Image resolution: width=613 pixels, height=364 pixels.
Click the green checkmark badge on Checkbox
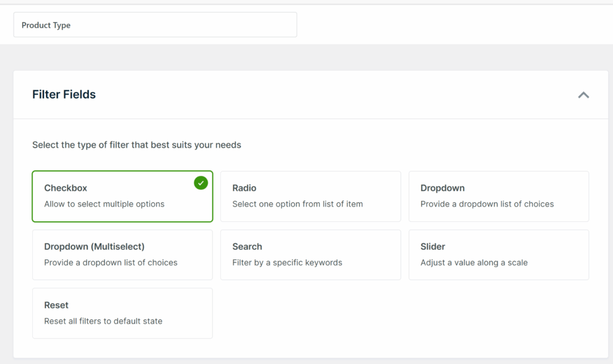point(201,184)
